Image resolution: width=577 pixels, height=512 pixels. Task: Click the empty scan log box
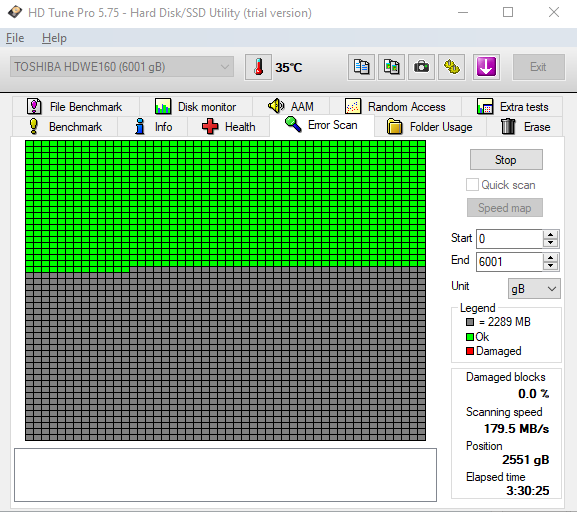(x=225, y=475)
